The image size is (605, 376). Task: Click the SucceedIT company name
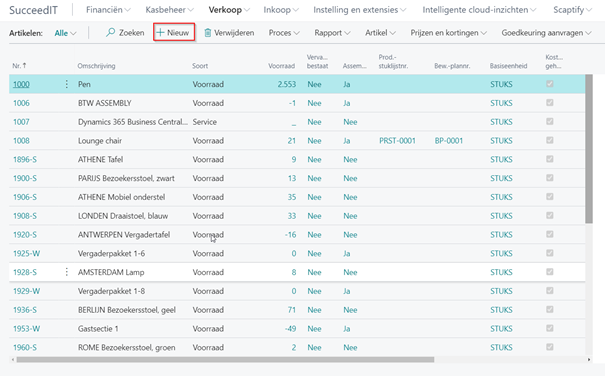tap(33, 10)
